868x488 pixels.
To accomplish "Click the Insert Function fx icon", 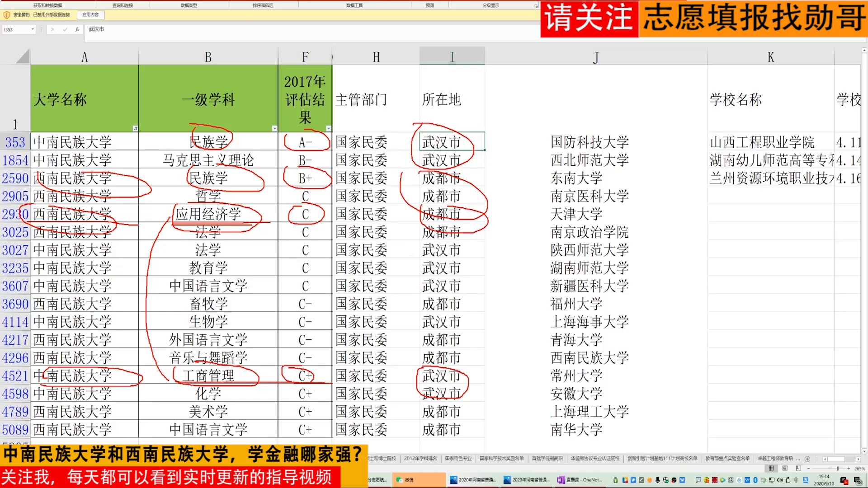I will coord(77,29).
